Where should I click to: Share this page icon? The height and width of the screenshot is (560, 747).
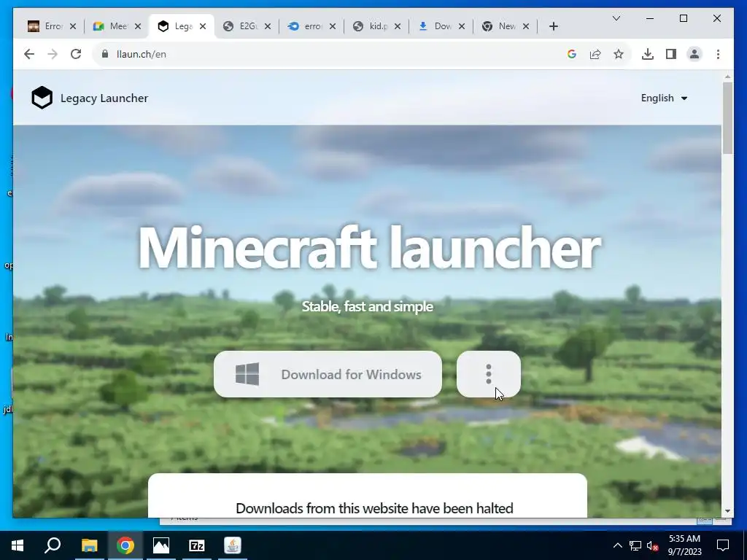(x=595, y=54)
